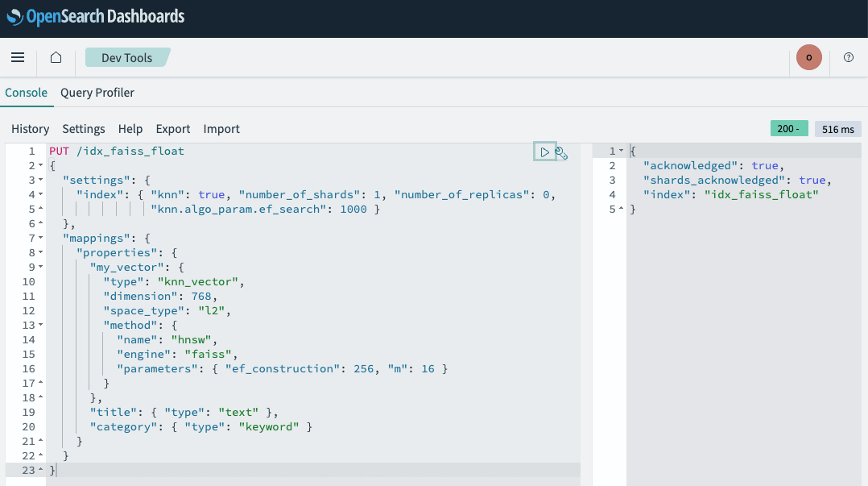Collapse the "settings" fold on line 3
Image resolution: width=868 pixels, height=486 pixels.
tap(41, 180)
